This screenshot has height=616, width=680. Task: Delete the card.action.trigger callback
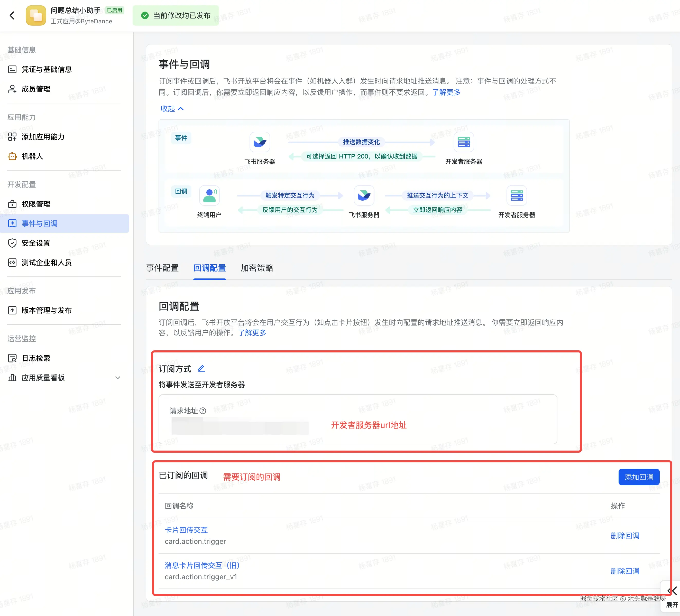(x=625, y=535)
